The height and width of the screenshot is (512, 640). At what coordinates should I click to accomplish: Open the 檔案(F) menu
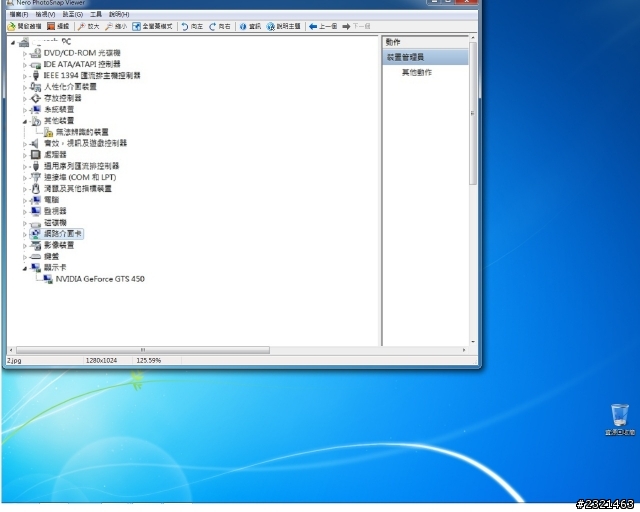point(19,14)
